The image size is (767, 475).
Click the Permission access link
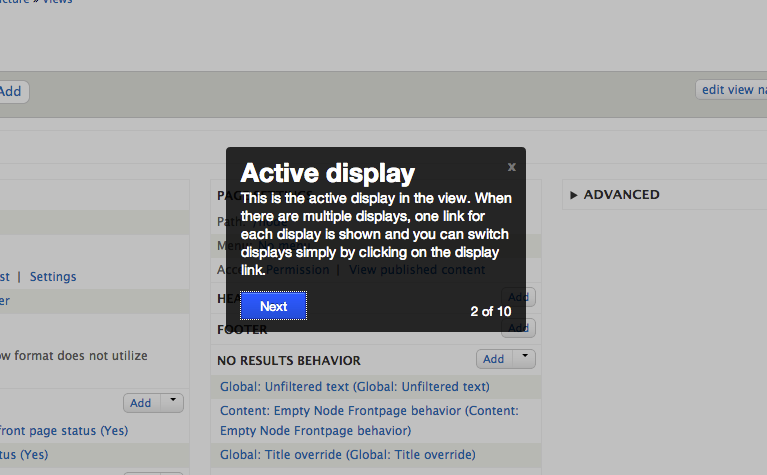tap(297, 270)
